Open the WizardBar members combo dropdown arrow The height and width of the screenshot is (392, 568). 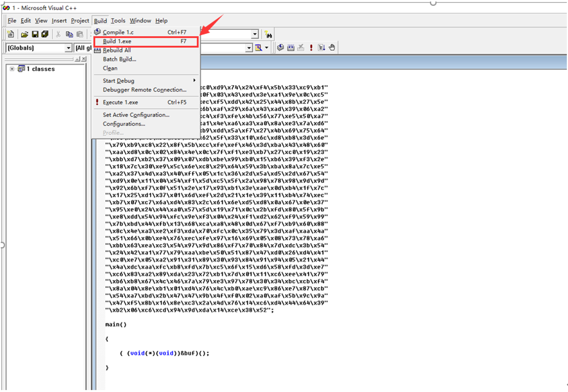(x=249, y=48)
